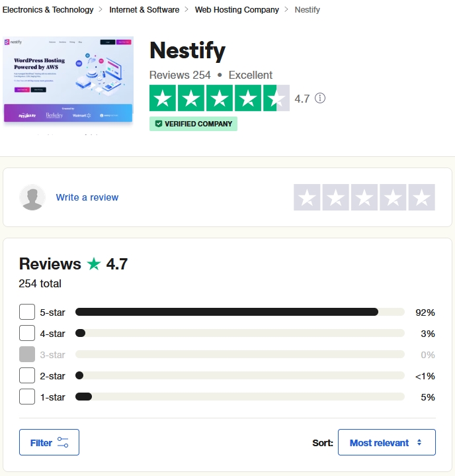
Task: Select the third empty rating star
Action: (x=364, y=197)
